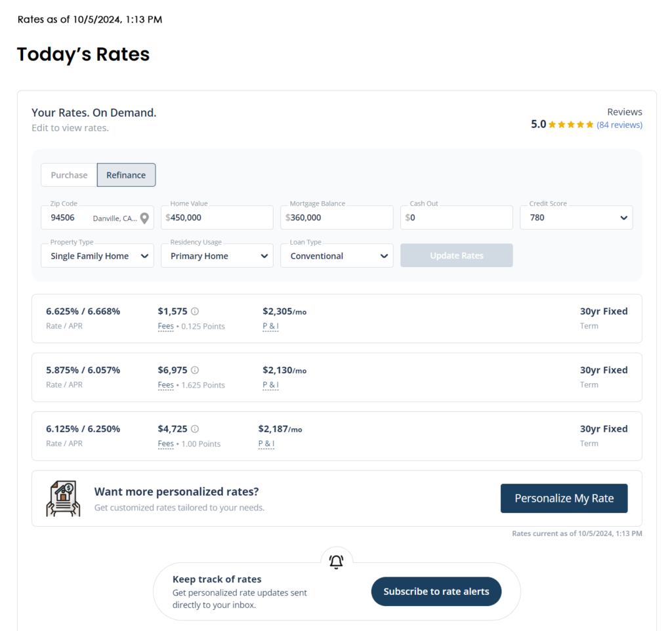
Task: Switch to the Purchase tab
Action: tap(69, 174)
